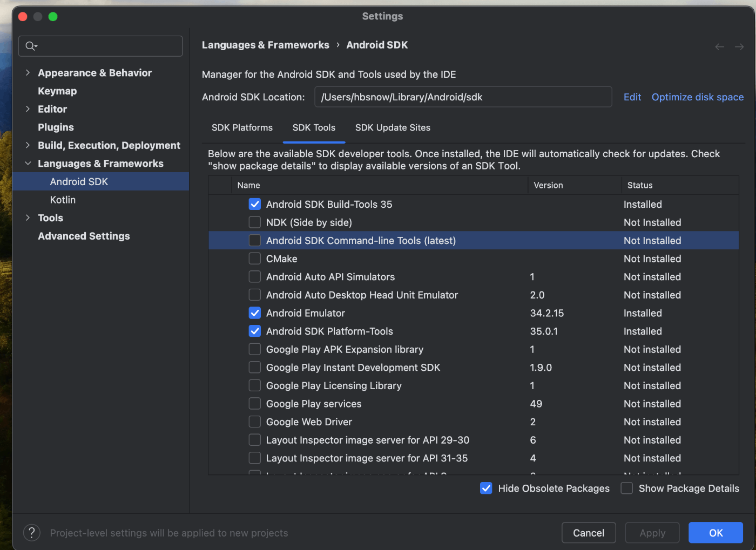Check Android SDK Command-line Tools (latest) checkbox

(x=255, y=240)
